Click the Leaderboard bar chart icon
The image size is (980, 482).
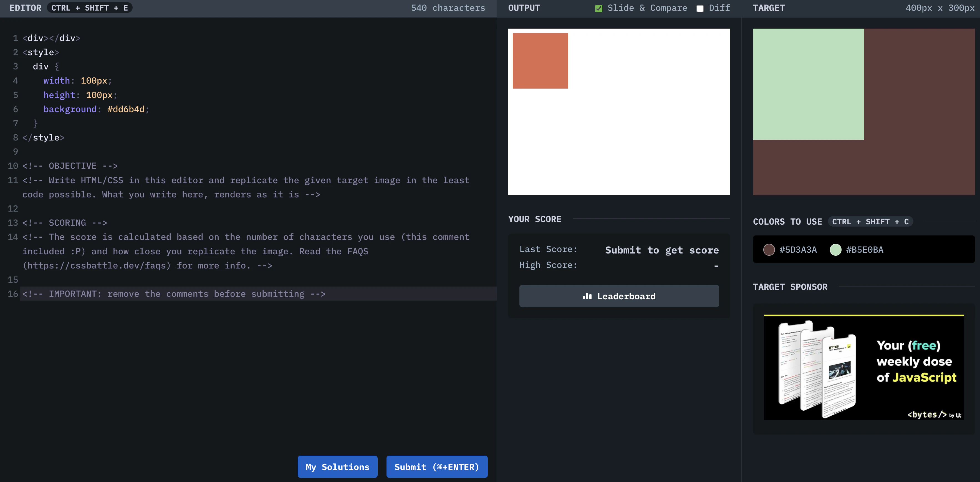[587, 296]
